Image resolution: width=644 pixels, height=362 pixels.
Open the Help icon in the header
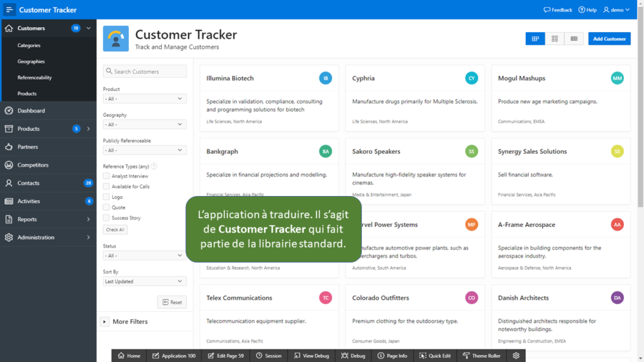point(587,10)
